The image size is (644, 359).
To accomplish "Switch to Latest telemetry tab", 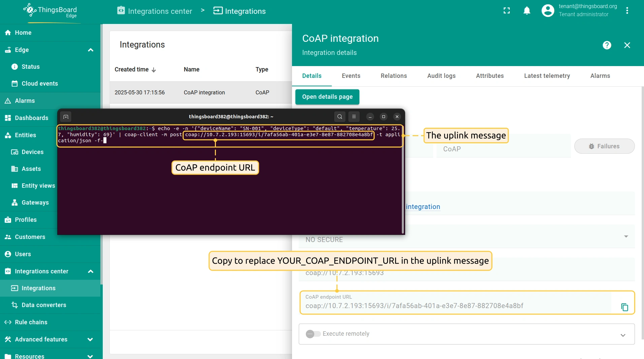I will 547,76.
